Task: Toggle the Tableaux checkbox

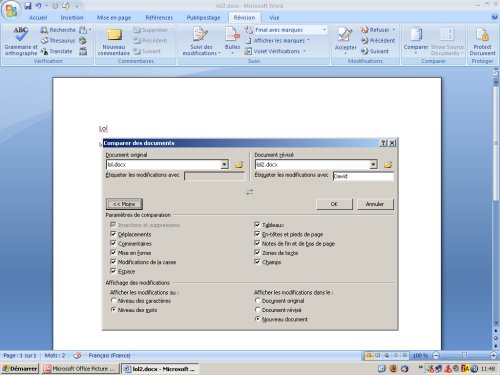Action: 257,225
